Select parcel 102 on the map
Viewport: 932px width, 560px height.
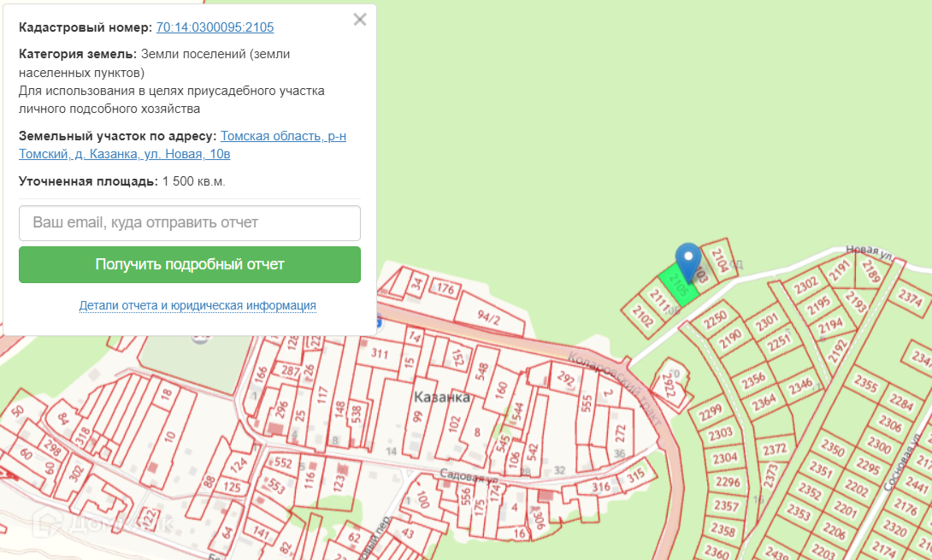tap(454, 424)
